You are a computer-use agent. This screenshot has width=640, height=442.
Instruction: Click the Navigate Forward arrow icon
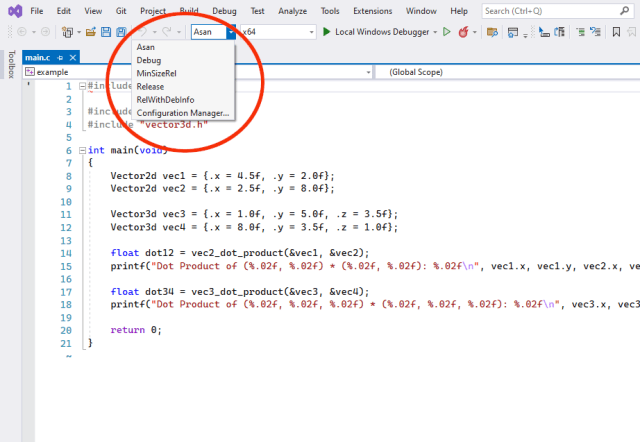pyautogui.click(x=45, y=32)
